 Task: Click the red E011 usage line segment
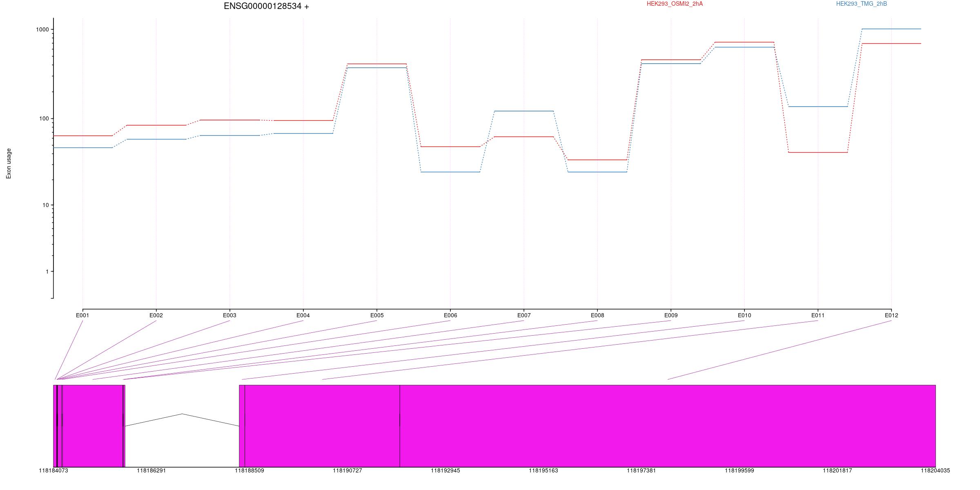point(818,152)
